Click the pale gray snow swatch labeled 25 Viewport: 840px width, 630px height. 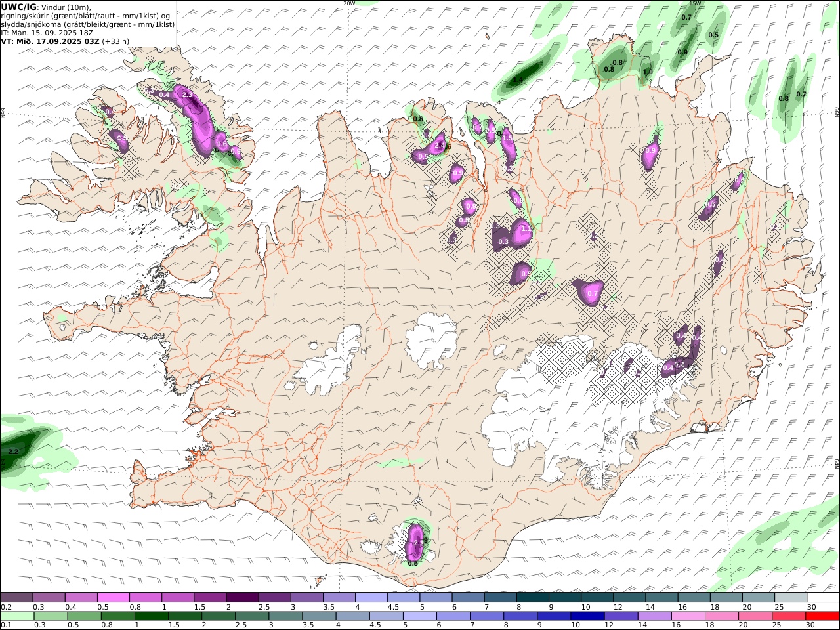pos(791,598)
